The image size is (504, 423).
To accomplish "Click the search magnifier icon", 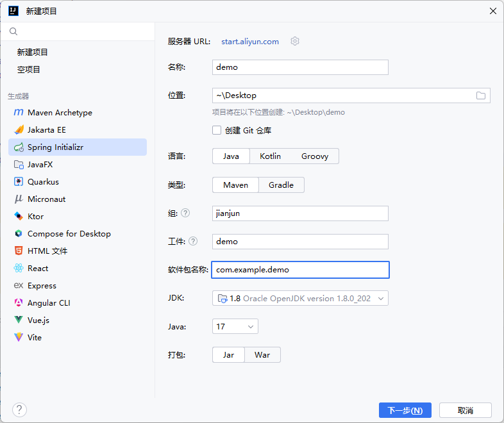I will pos(13,31).
